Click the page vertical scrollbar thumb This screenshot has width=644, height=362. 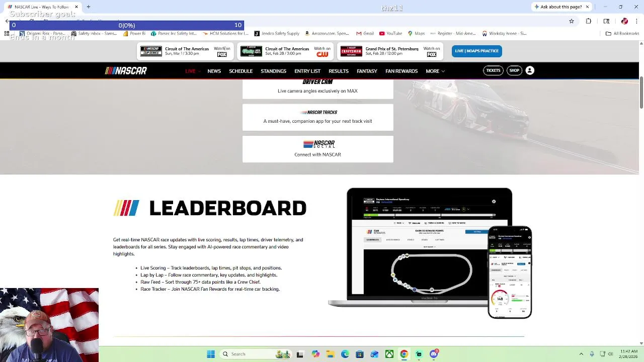641,92
